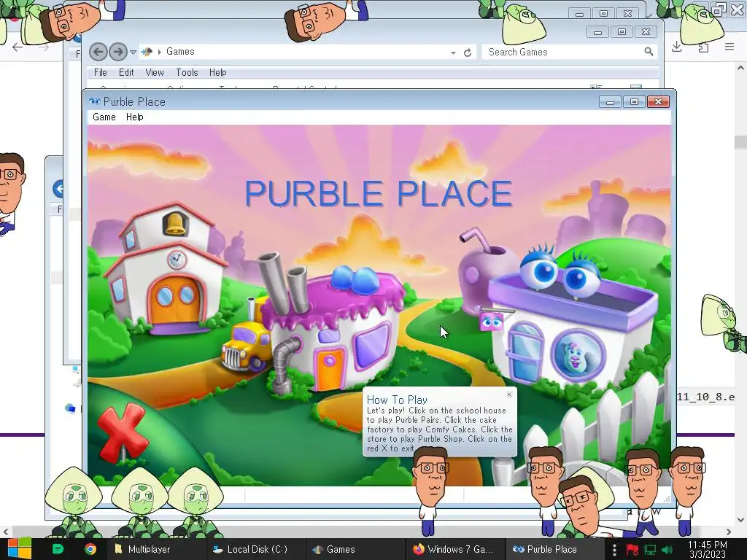
Task: Click the blue back button in the left background window
Action: pyautogui.click(x=58, y=189)
